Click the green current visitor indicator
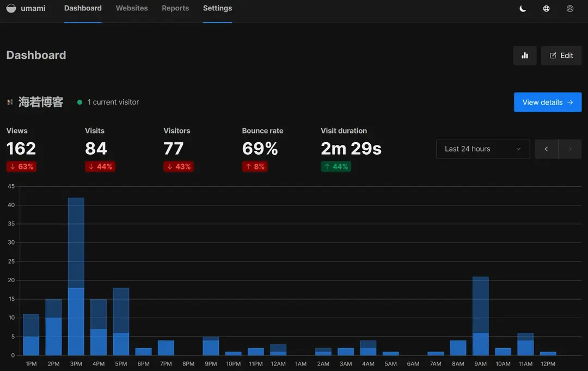 coord(80,102)
